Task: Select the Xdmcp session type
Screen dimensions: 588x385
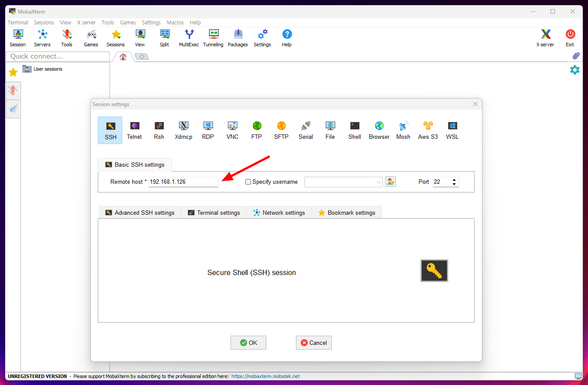Action: click(183, 130)
